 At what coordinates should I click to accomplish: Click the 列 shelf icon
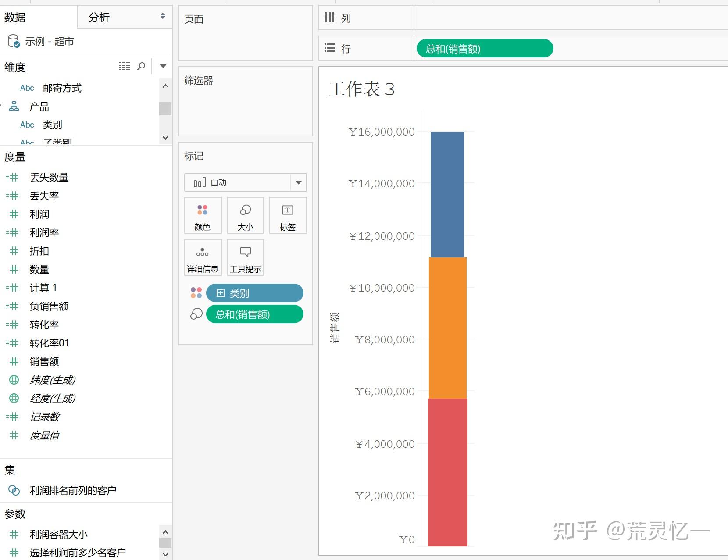click(330, 18)
